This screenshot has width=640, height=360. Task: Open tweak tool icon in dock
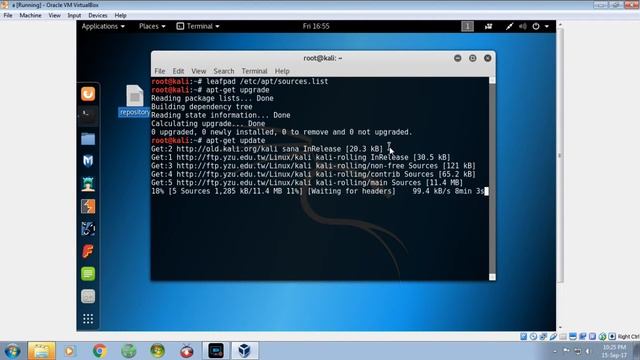click(x=88, y=296)
